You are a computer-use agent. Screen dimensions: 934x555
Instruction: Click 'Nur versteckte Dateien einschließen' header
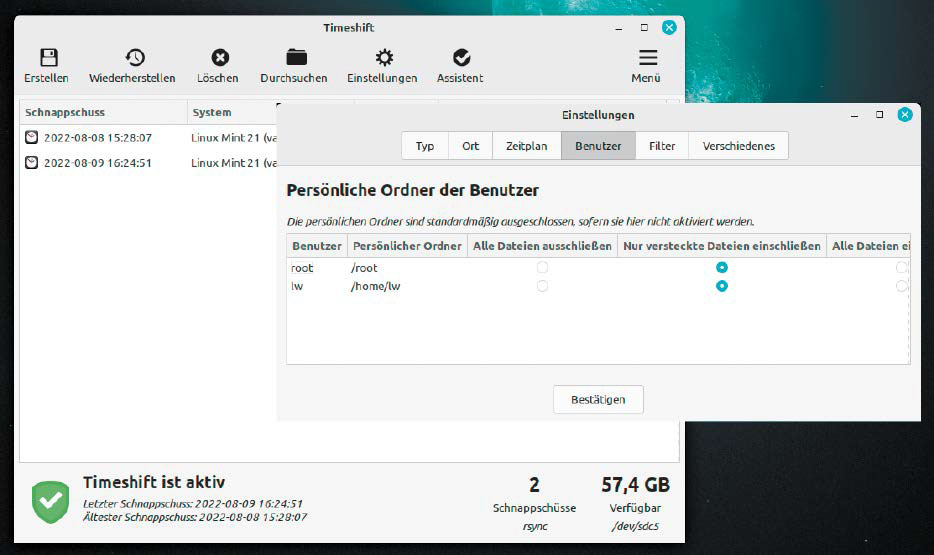[x=722, y=246]
